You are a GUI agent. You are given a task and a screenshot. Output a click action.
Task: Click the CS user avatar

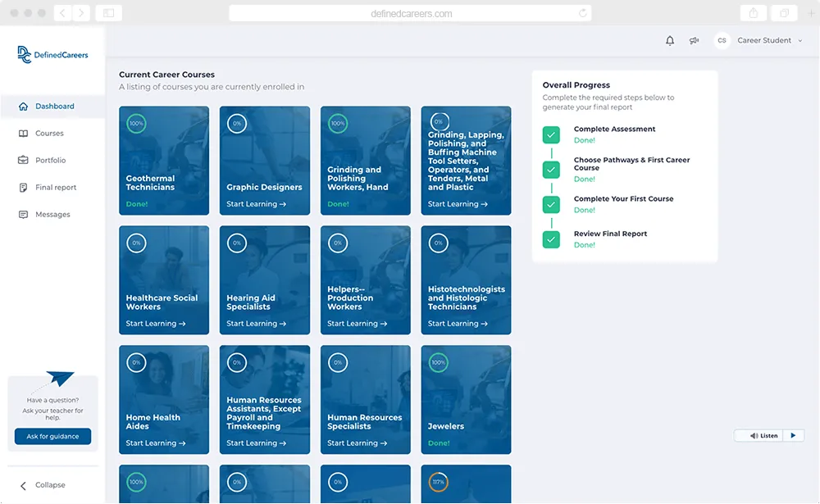722,41
